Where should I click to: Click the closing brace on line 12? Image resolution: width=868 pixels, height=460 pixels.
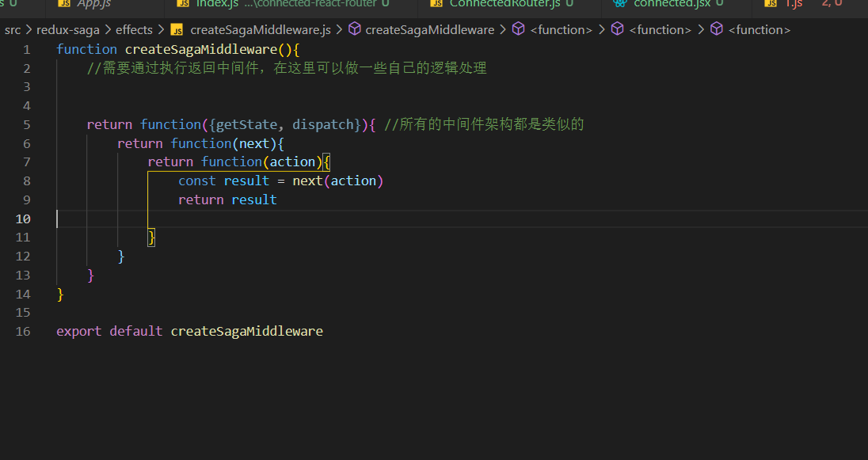pyautogui.click(x=121, y=257)
